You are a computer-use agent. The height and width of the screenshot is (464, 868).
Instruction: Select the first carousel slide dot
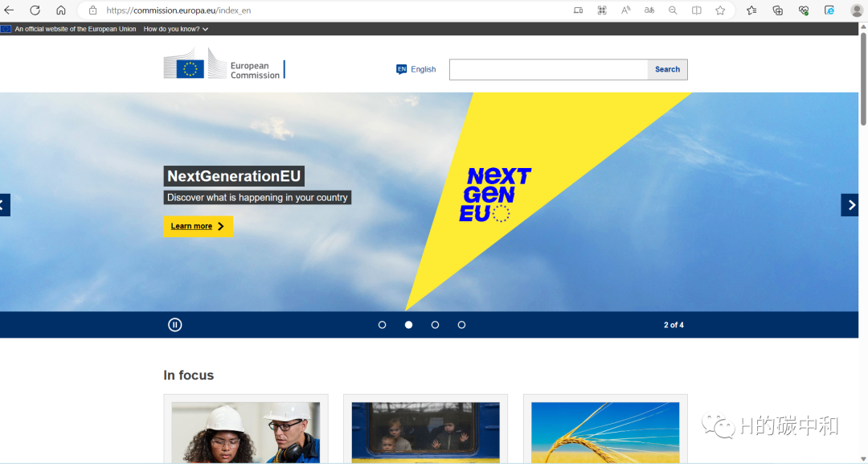[382, 325]
